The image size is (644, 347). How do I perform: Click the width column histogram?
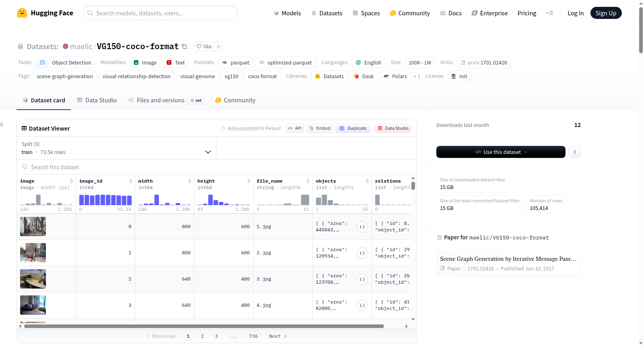click(165, 200)
